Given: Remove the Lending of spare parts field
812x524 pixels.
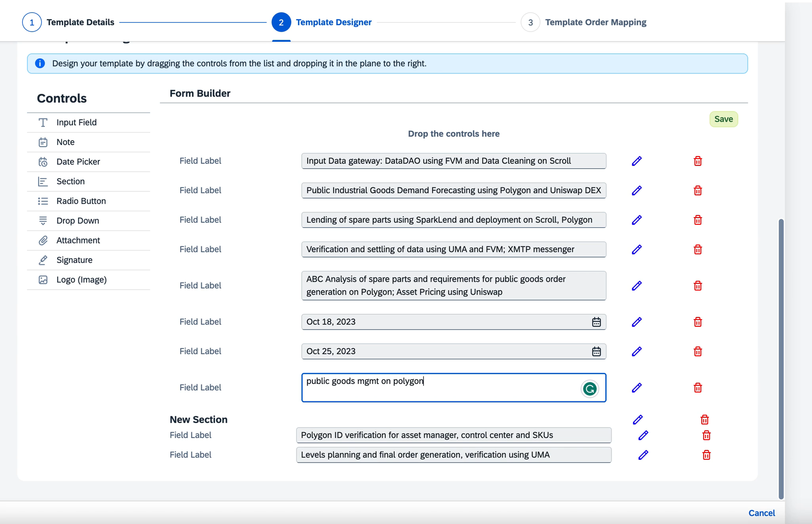Looking at the screenshot, I should [x=698, y=220].
